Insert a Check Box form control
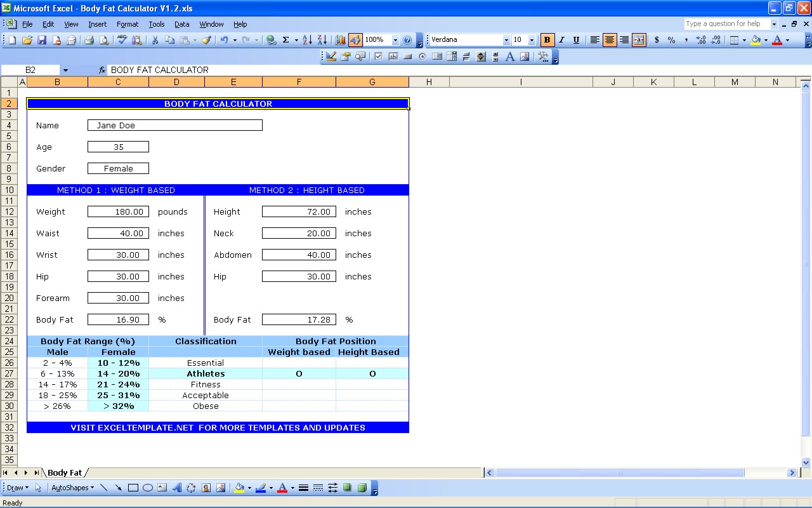The width and height of the screenshot is (812, 508). pos(379,57)
